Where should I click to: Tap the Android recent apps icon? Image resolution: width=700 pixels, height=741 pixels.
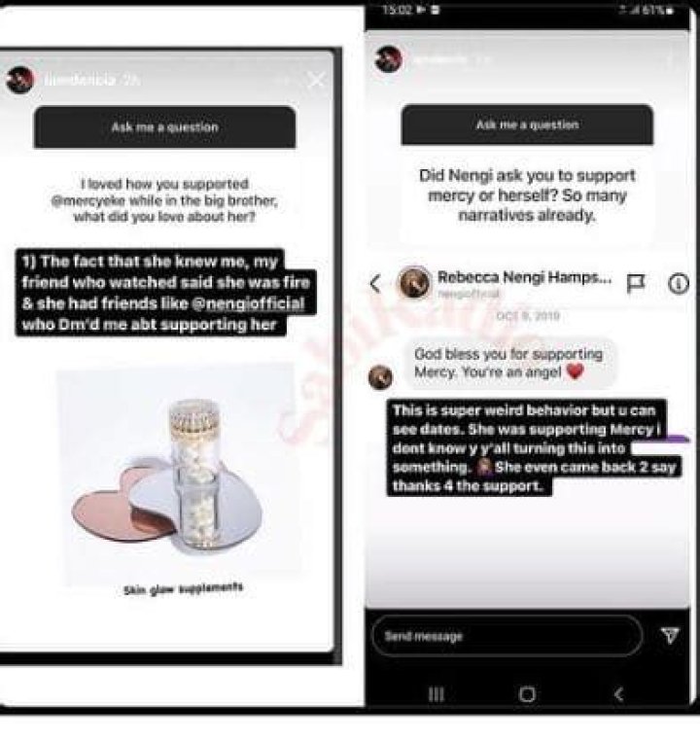point(436,694)
